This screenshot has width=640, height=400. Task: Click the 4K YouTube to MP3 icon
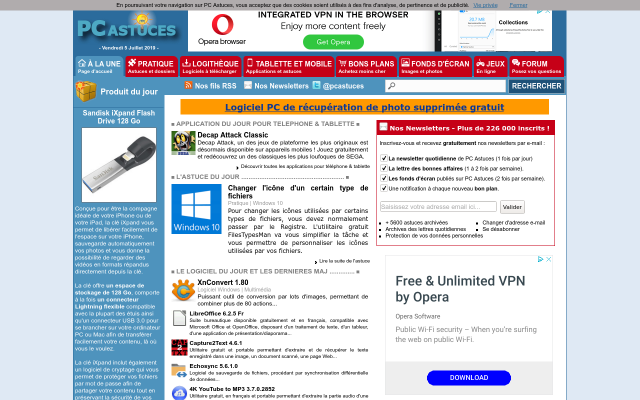coord(179,393)
